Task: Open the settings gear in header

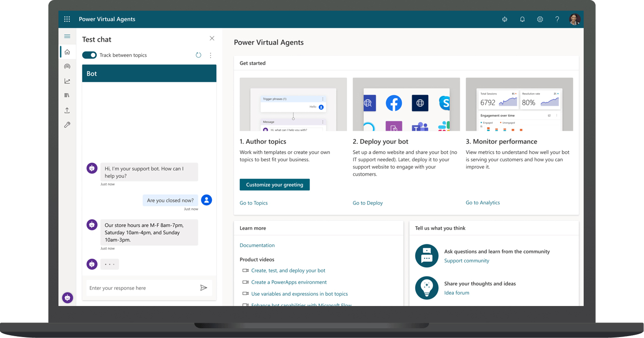Action: pyautogui.click(x=540, y=19)
